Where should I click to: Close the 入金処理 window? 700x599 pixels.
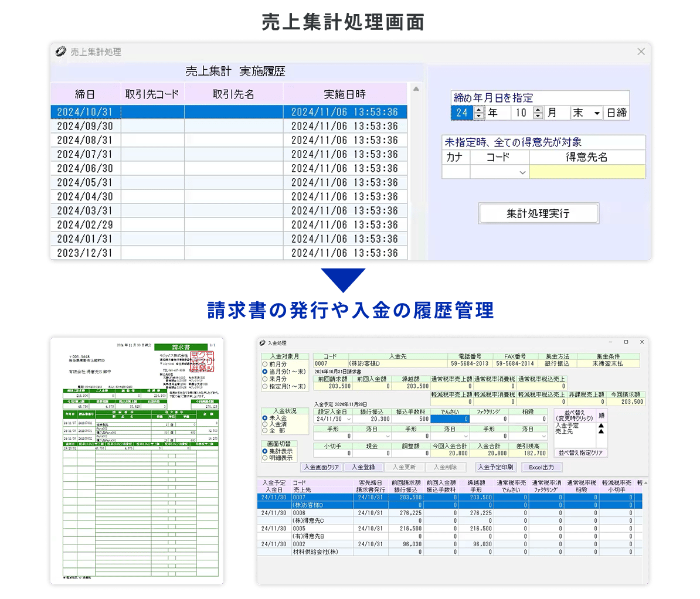tap(642, 342)
